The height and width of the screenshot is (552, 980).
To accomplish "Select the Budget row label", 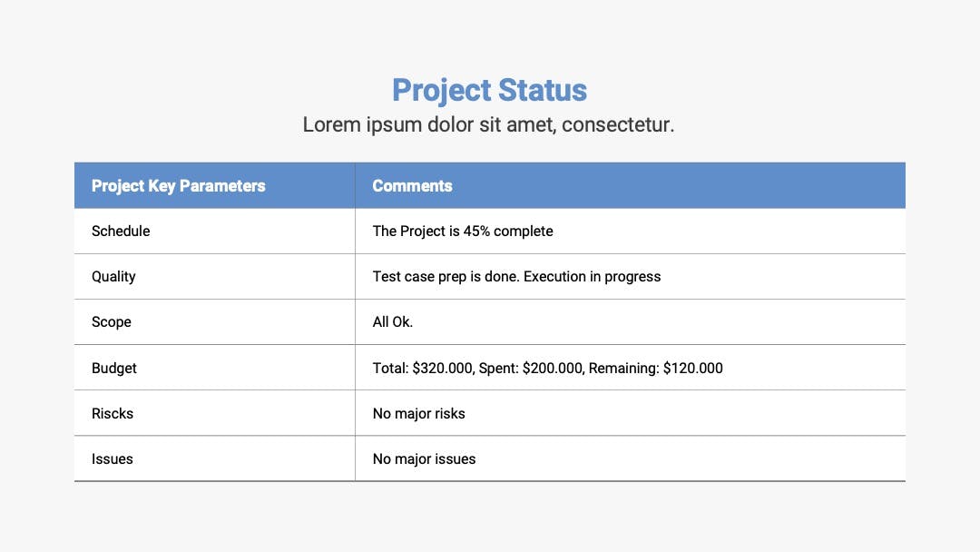I will [x=113, y=369].
